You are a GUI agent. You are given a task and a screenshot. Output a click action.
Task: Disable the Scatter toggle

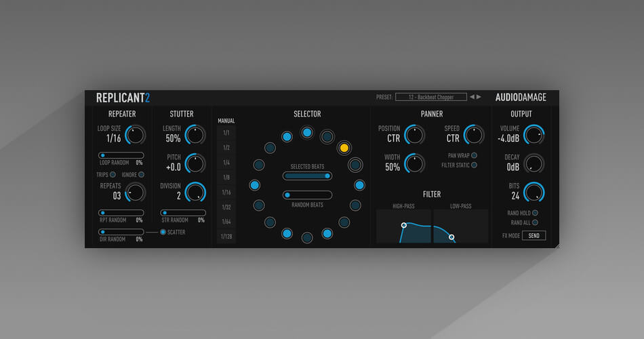pos(163,232)
